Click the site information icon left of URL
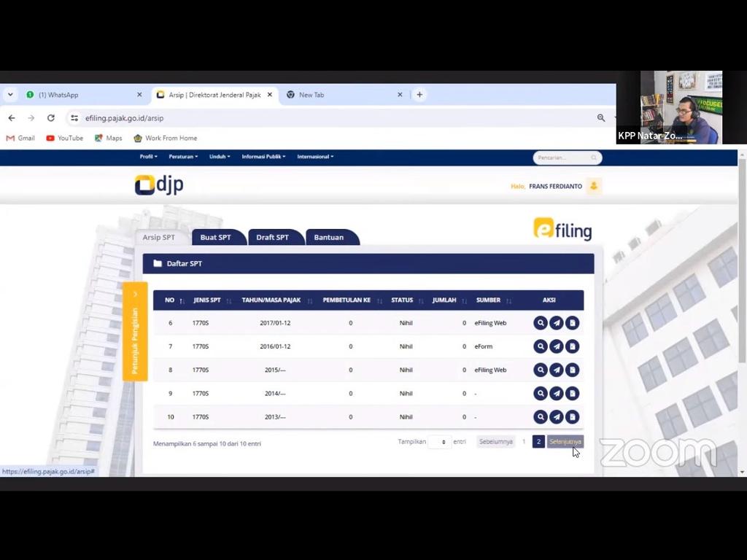This screenshot has height=560, width=747. pos(74,118)
